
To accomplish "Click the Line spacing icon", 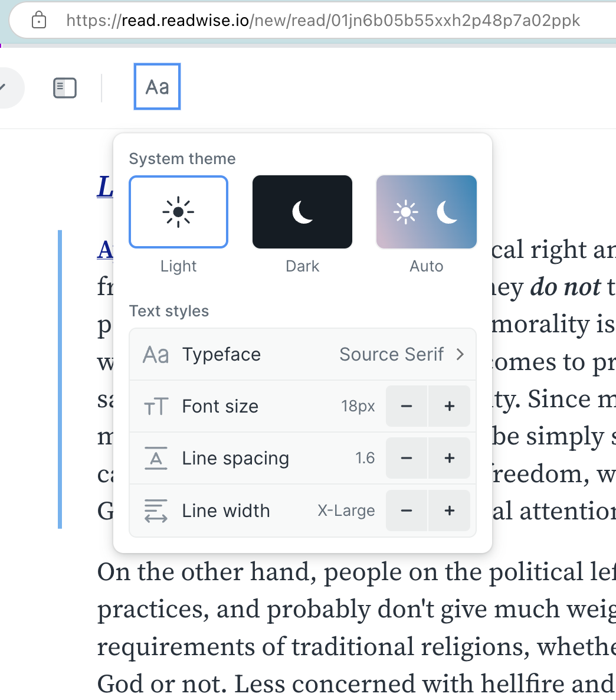I will tap(156, 459).
